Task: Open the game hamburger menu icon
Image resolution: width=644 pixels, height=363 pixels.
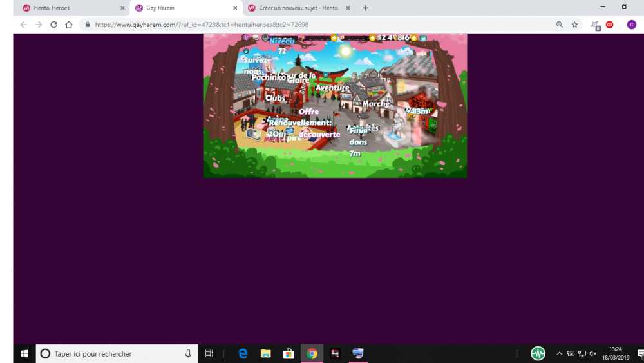Action: point(423,38)
